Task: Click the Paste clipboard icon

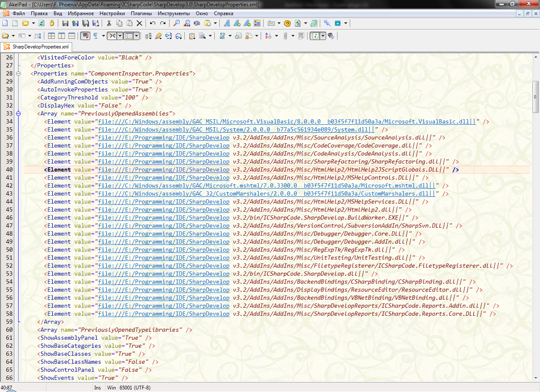Action: [x=130, y=23]
